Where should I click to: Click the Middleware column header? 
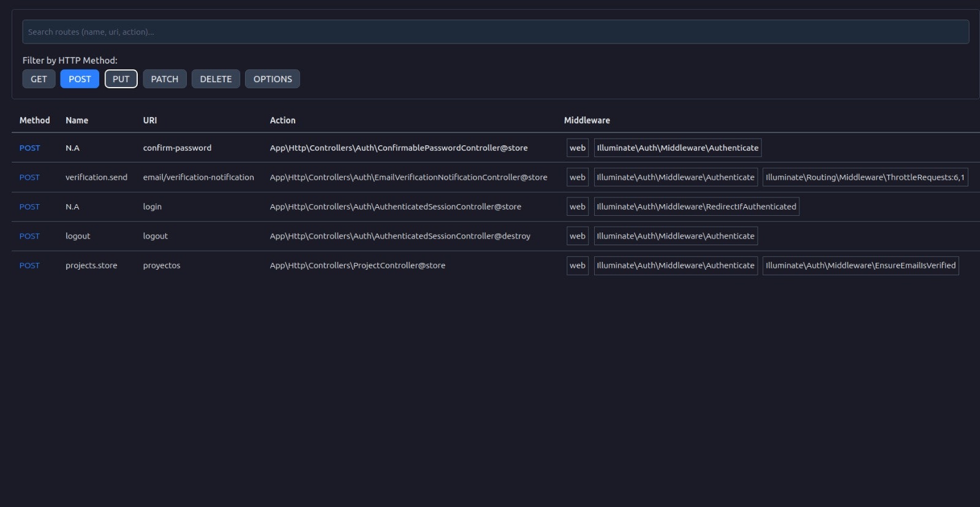click(587, 120)
